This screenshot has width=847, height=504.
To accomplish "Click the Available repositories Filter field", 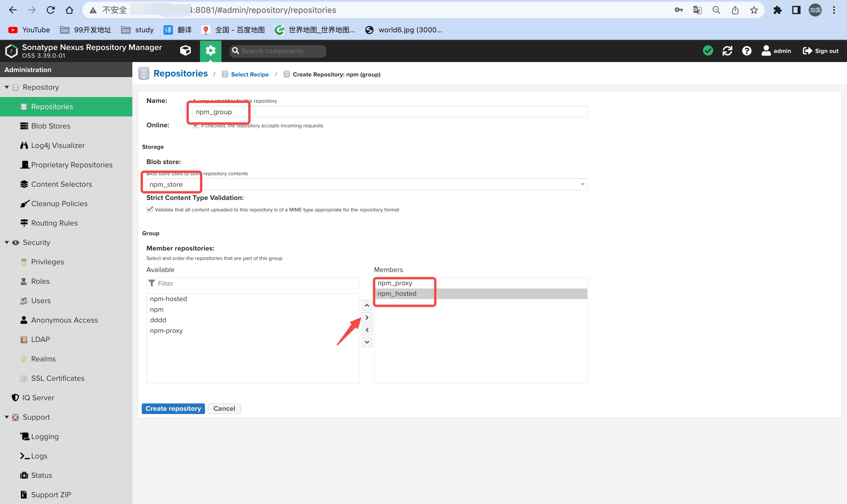I will point(253,283).
